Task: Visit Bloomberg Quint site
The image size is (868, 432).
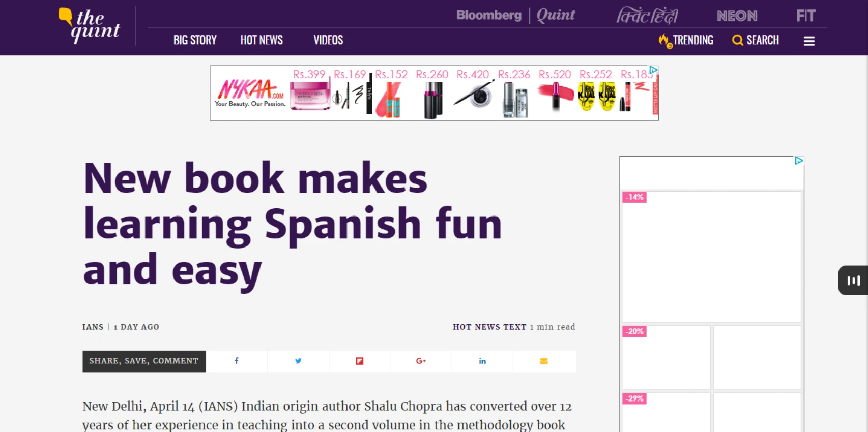Action: [x=515, y=15]
